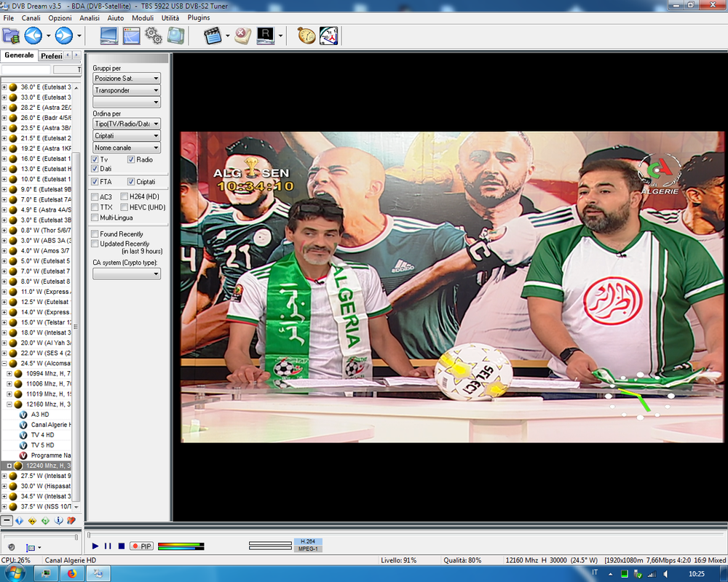Screen dimensions: 728x582
Task: Open the Analisi menu
Action: 89,17
